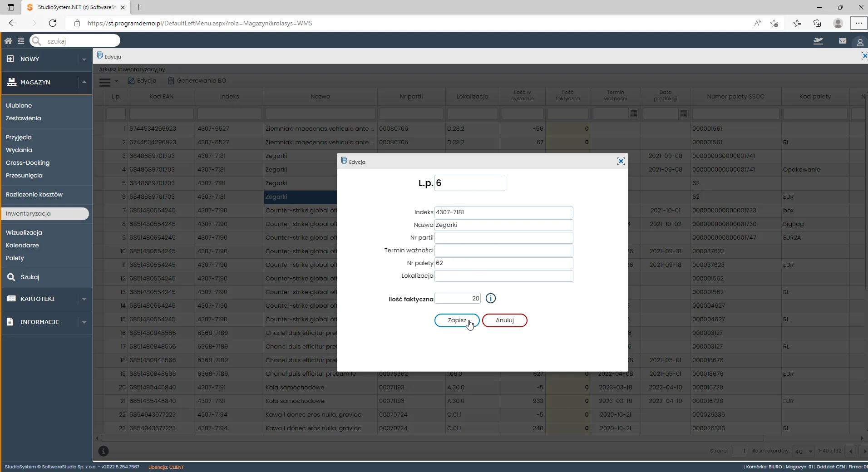Open Kalendarze in the sidebar
The height and width of the screenshot is (472, 868).
[22, 245]
